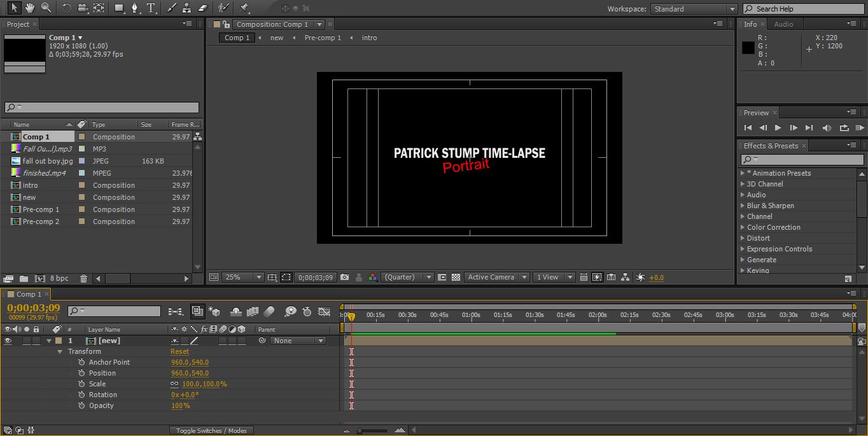
Task: Toggle solo box for [new] layer
Action: pos(26,341)
